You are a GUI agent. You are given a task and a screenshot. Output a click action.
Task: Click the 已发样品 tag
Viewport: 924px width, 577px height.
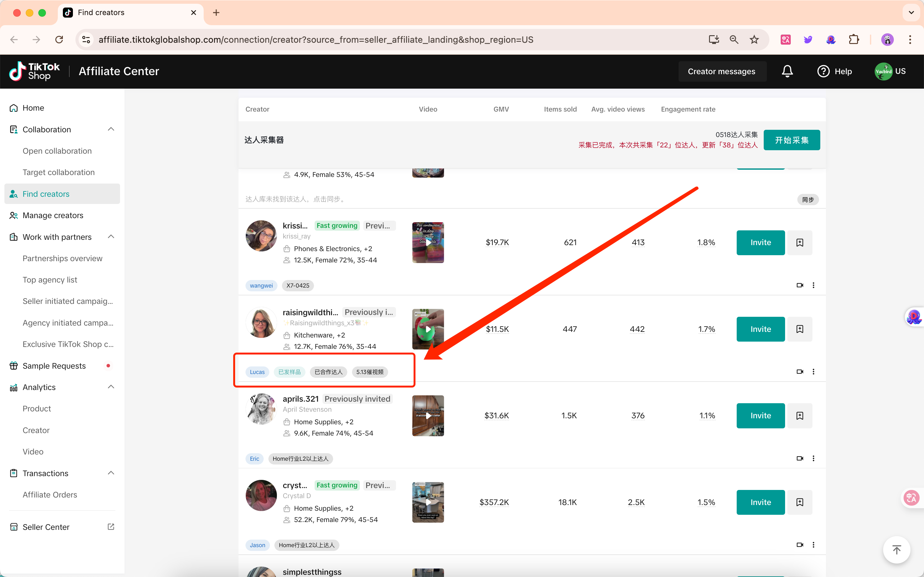click(289, 372)
